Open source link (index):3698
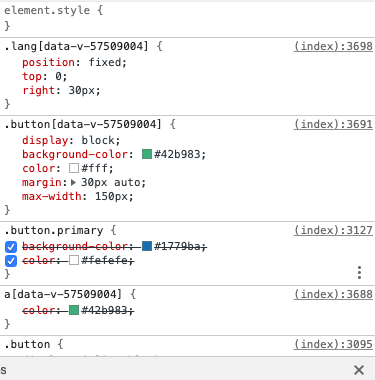This screenshot has width=375, height=380. [x=333, y=46]
